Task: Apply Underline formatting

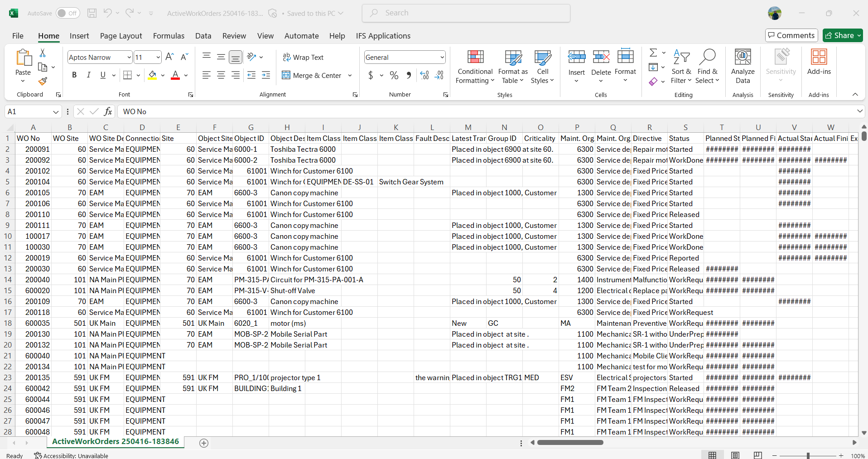Action: pos(103,75)
